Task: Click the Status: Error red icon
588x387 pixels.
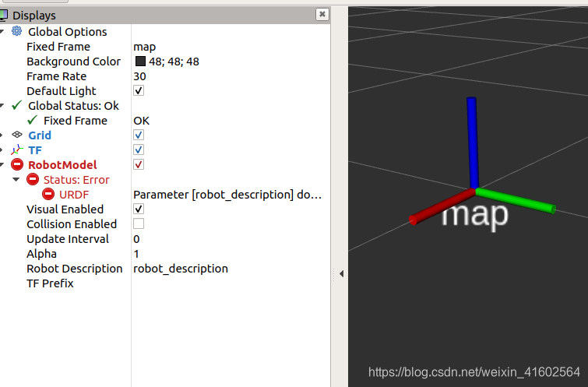Action: pyautogui.click(x=33, y=179)
